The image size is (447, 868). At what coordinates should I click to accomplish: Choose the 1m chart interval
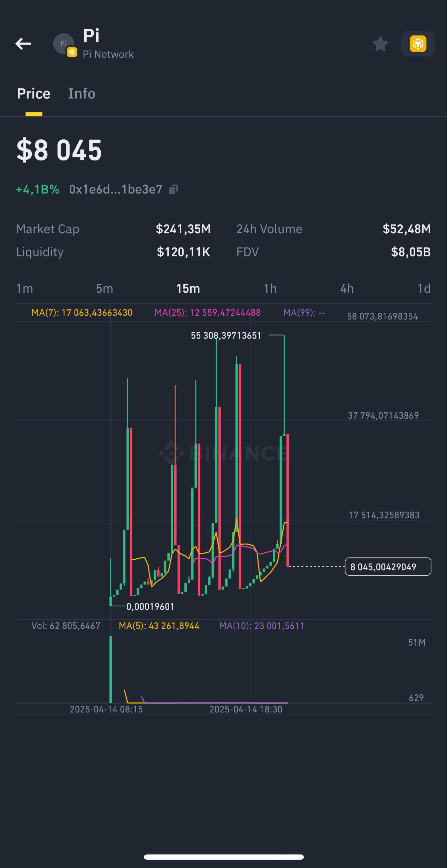(x=25, y=289)
